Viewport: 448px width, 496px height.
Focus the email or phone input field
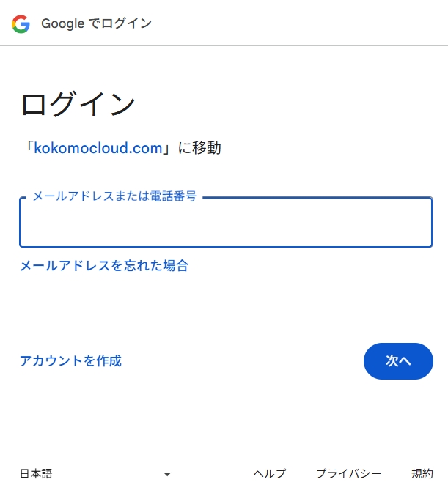(x=226, y=223)
